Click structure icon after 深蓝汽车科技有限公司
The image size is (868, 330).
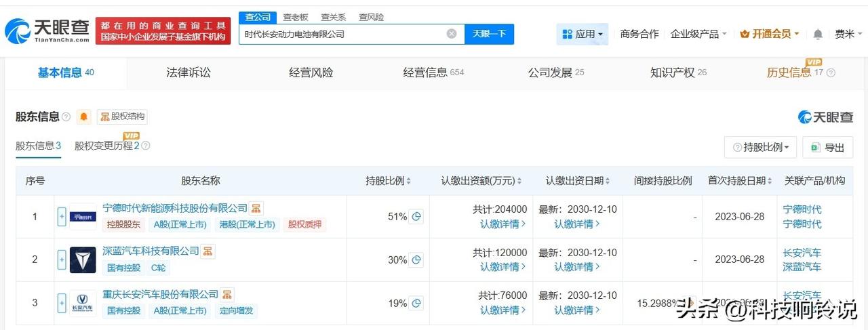[x=208, y=251]
